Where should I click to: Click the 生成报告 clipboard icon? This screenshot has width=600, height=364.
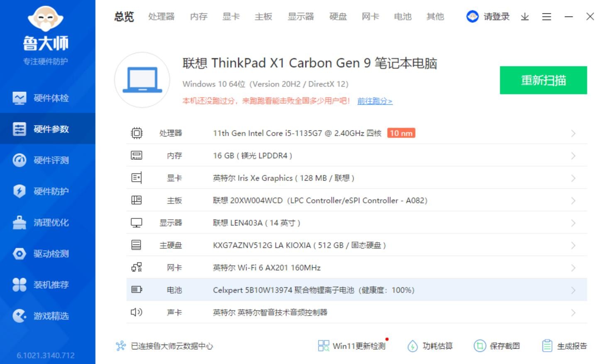[547, 346]
